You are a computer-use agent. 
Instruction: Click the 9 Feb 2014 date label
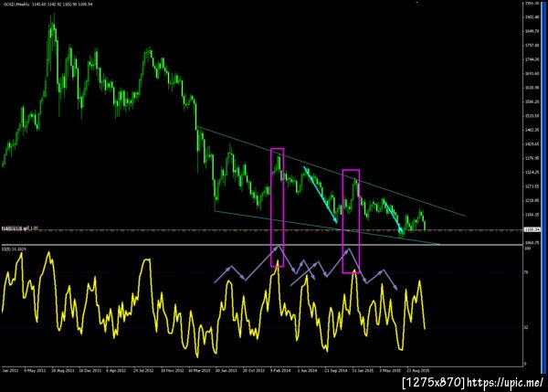280,370
